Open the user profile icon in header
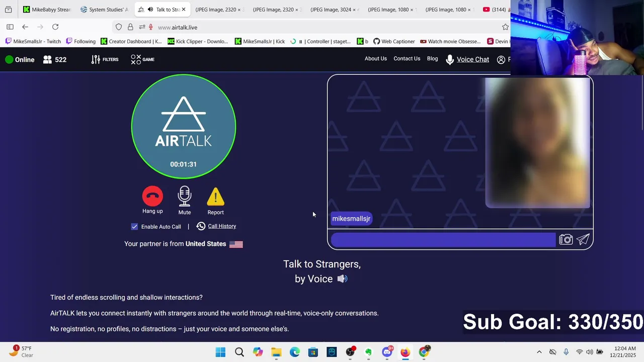Image resolution: width=644 pixels, height=362 pixels. [501, 59]
